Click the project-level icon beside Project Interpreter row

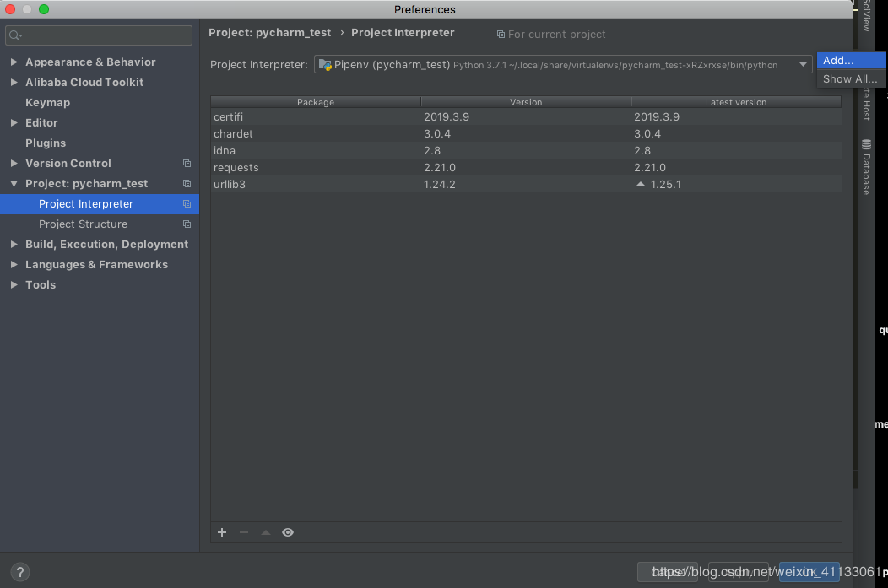click(x=187, y=204)
